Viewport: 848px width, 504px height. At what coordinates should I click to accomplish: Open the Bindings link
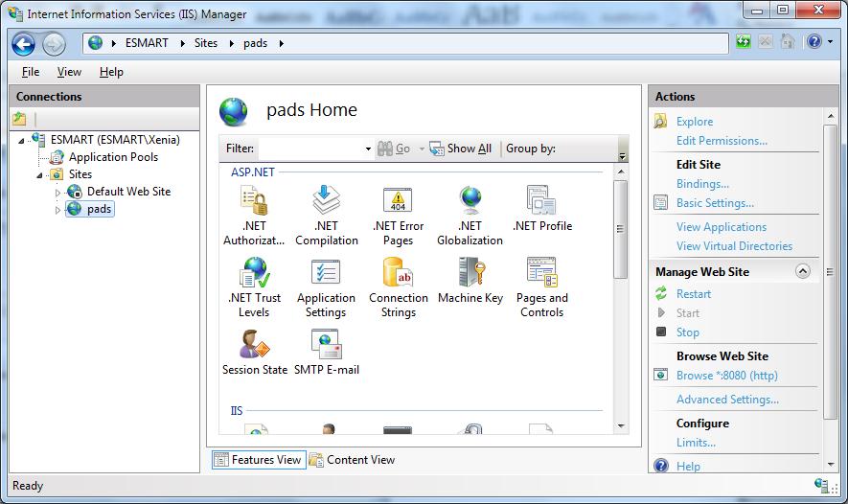[x=702, y=184]
